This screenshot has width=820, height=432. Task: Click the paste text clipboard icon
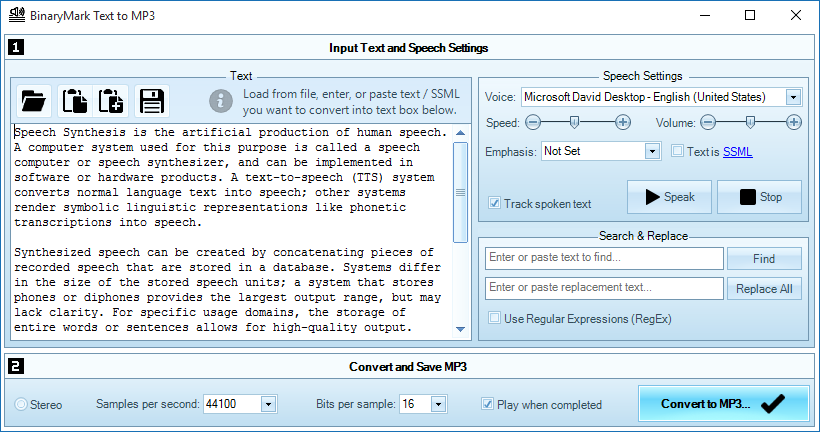click(x=75, y=101)
